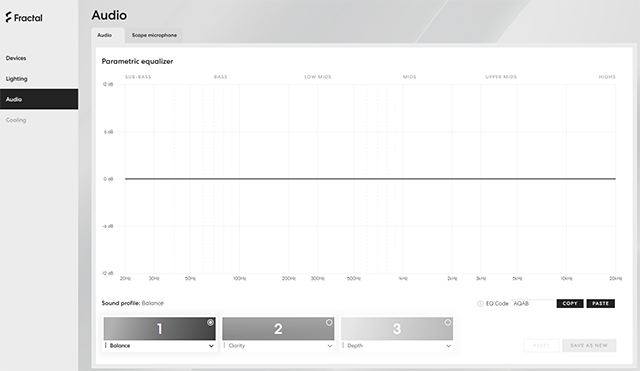This screenshot has width=640, height=371.
Task: Click the drag handle beside Depth
Action: coord(343,345)
